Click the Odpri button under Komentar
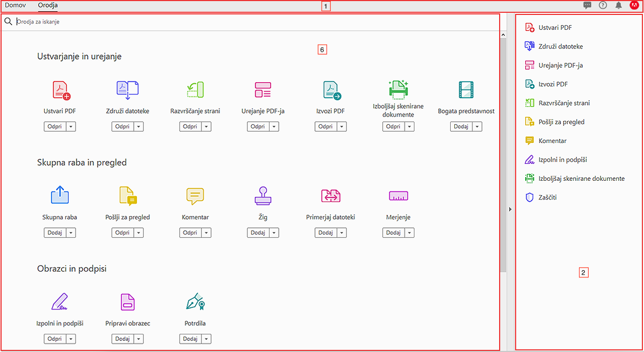 point(190,233)
